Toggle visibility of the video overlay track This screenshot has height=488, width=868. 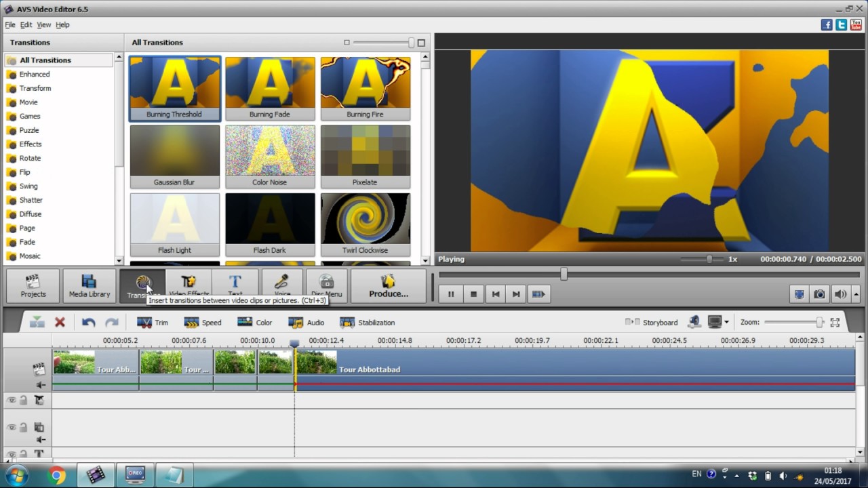pos(11,428)
